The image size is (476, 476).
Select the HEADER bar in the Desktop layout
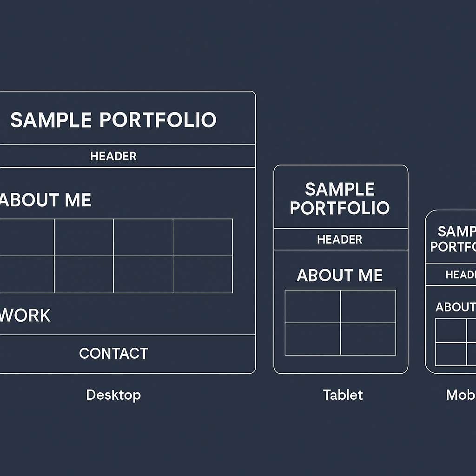(113, 156)
